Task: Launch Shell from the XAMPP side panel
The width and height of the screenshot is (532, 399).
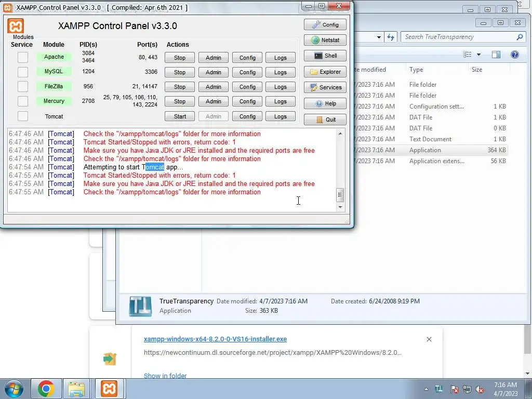Action: click(x=325, y=56)
